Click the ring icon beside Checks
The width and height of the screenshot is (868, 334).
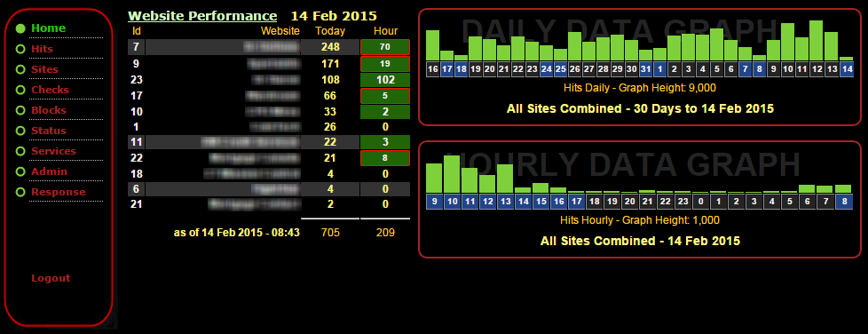(20, 91)
